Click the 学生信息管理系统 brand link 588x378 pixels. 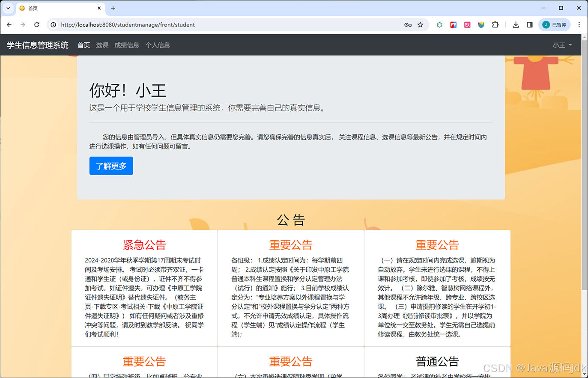[38, 45]
